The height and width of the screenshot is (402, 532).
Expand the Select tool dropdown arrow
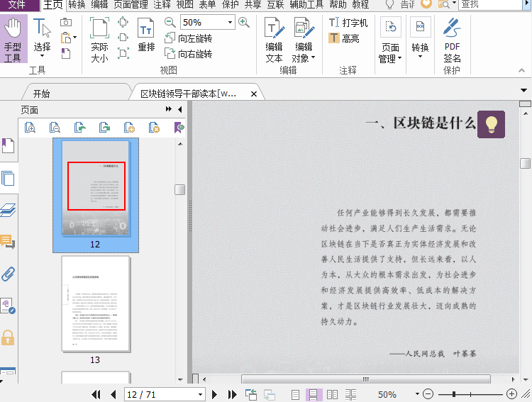[x=42, y=56]
